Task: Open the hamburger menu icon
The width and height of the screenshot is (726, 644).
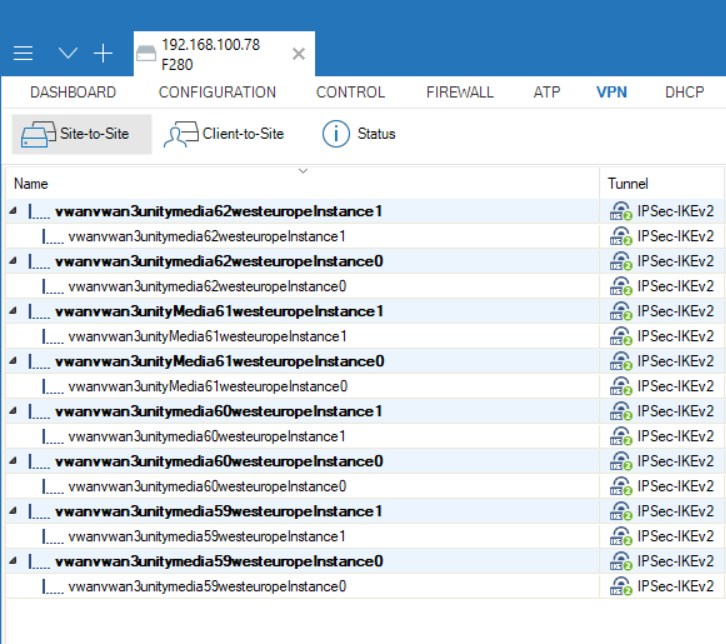Action: click(x=23, y=53)
